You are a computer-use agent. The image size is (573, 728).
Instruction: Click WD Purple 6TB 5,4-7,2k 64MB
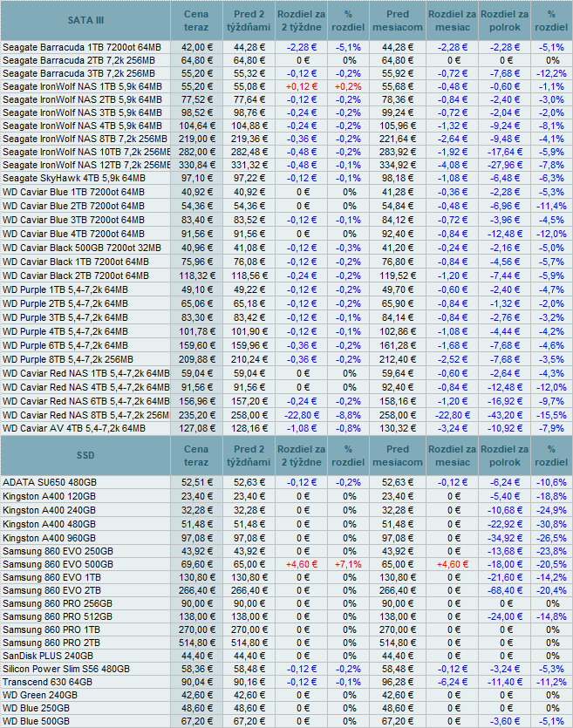click(65, 345)
